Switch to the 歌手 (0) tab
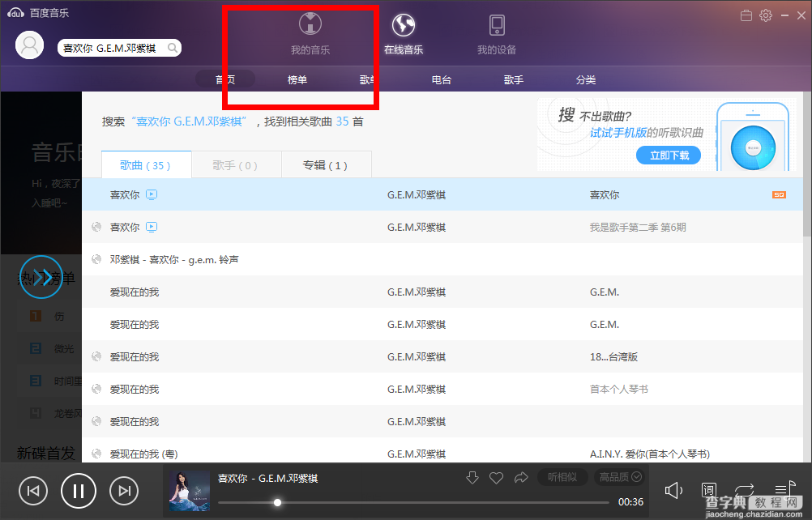812x520 pixels. click(236, 164)
